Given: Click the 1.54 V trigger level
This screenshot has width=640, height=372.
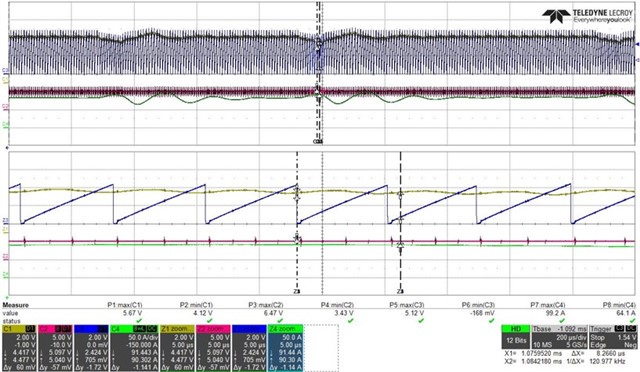Looking at the screenshot, I should tap(626, 338).
